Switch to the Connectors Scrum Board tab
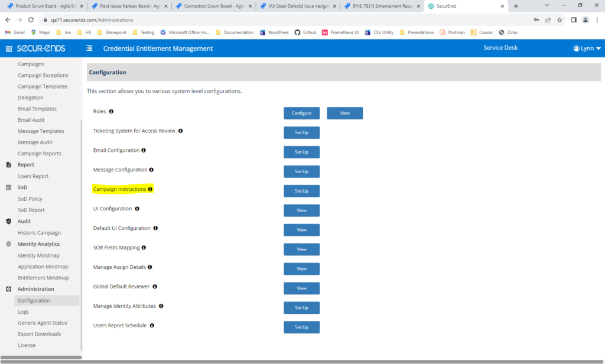The image size is (605, 364). (214, 6)
